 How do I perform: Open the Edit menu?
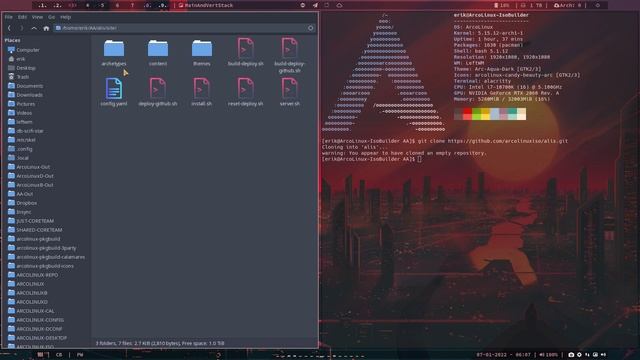pyautogui.click(x=22, y=17)
